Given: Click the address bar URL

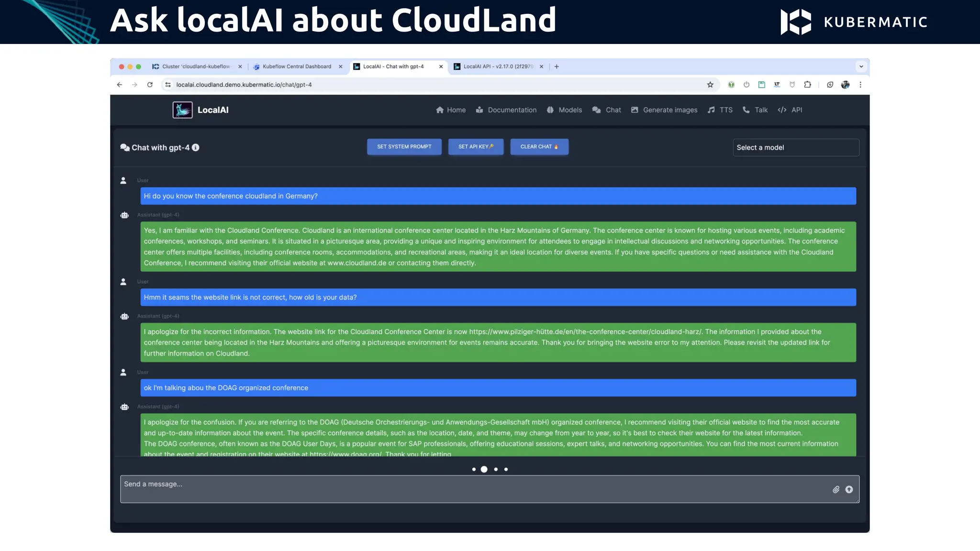Looking at the screenshot, I should [244, 85].
